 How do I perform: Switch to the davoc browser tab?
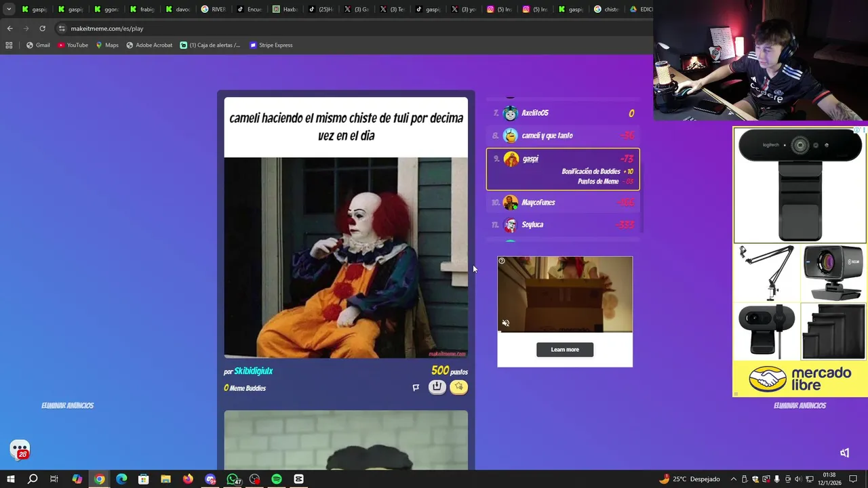click(x=178, y=9)
